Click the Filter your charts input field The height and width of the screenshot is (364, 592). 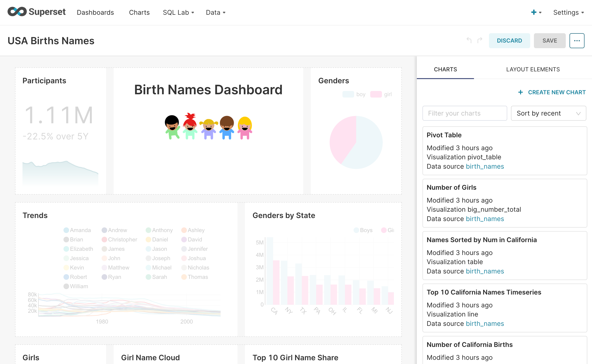point(465,113)
